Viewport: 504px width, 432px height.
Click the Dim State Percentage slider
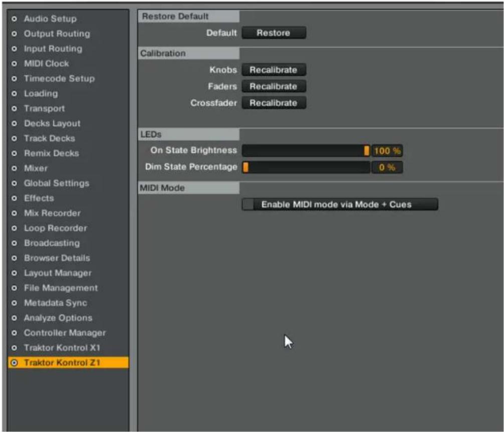[x=306, y=167]
